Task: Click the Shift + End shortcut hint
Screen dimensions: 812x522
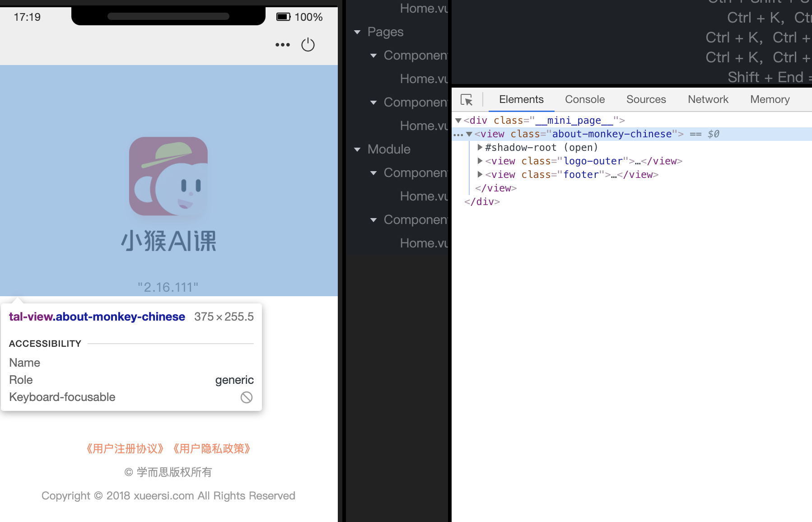Action: click(x=770, y=77)
